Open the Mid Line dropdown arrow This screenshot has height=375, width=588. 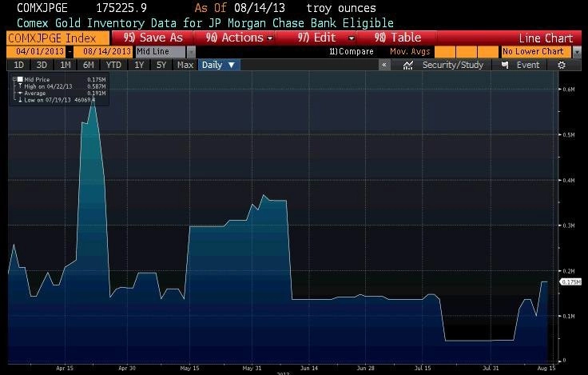click(x=191, y=52)
